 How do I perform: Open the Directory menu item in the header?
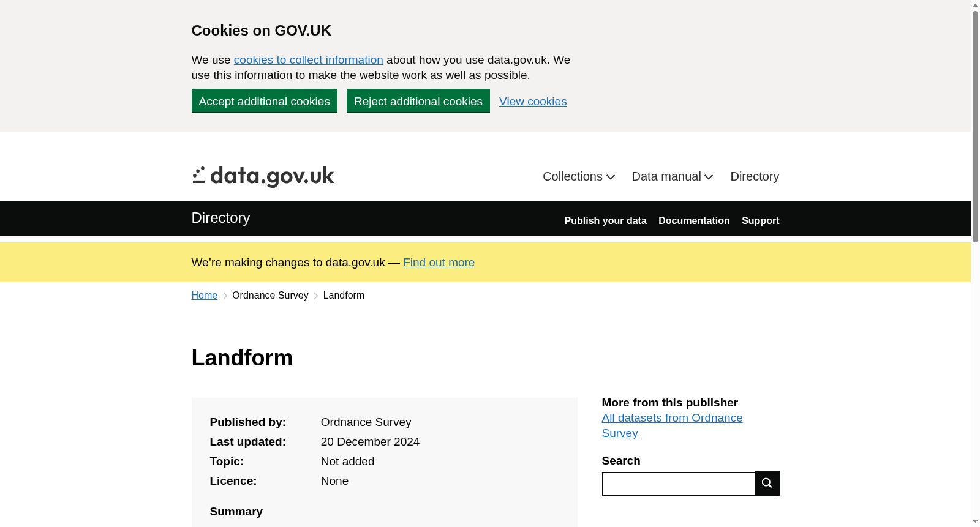755,176
